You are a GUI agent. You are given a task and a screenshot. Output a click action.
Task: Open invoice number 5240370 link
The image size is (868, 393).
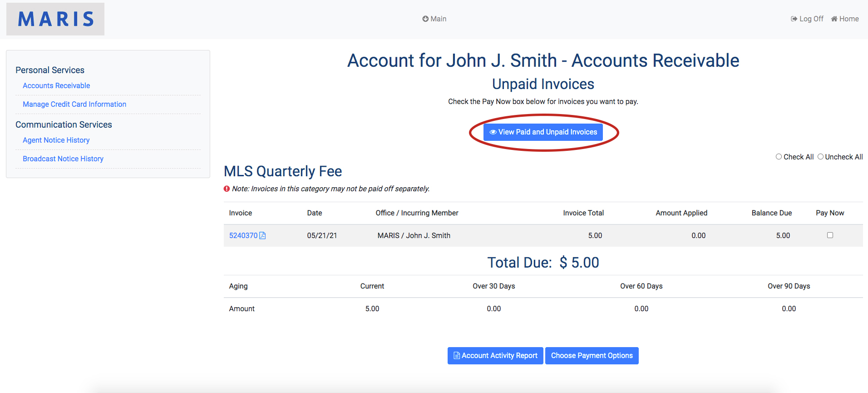pyautogui.click(x=243, y=235)
